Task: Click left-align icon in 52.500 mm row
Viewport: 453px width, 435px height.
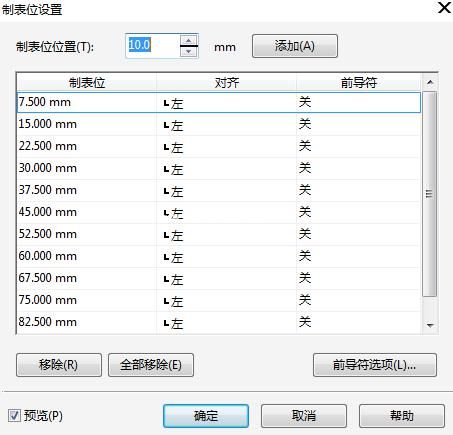Action: [x=166, y=236]
